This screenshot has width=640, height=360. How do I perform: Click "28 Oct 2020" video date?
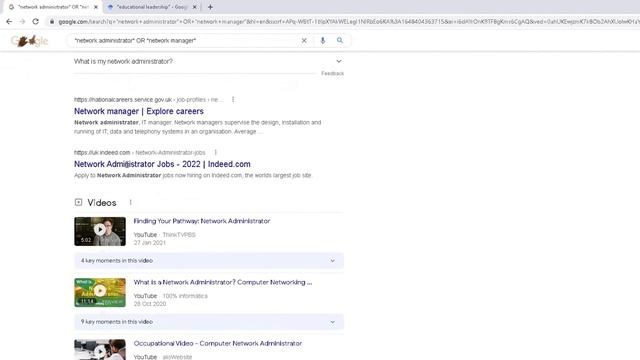149,304
